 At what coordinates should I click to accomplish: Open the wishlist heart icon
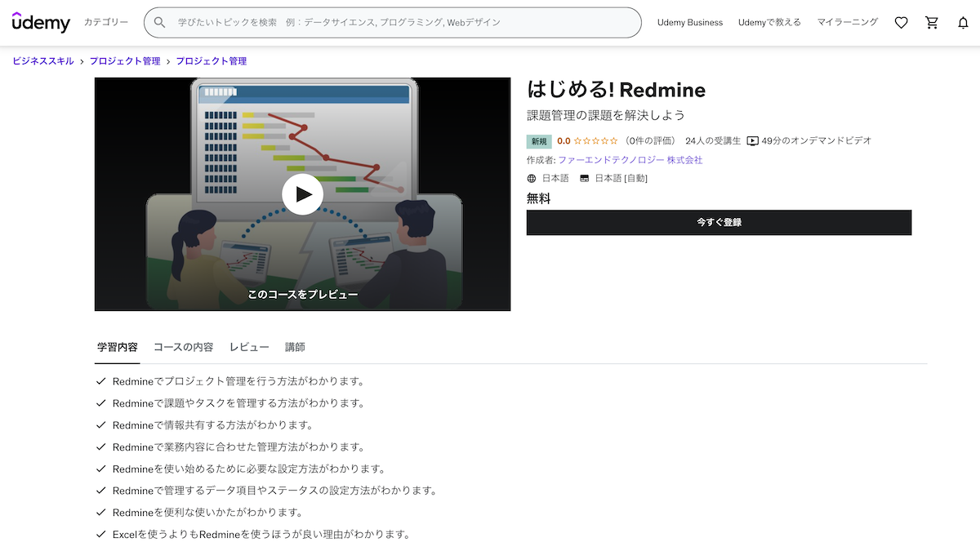tap(901, 23)
